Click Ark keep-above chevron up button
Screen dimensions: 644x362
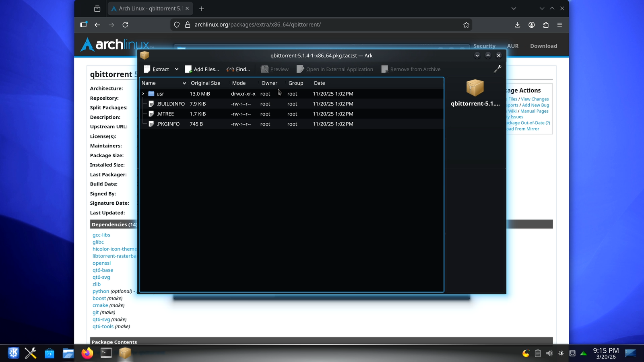point(488,56)
